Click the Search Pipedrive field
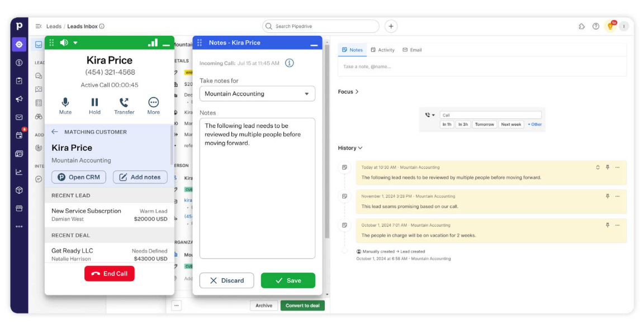The height and width of the screenshot is (324, 644). pyautogui.click(x=321, y=26)
